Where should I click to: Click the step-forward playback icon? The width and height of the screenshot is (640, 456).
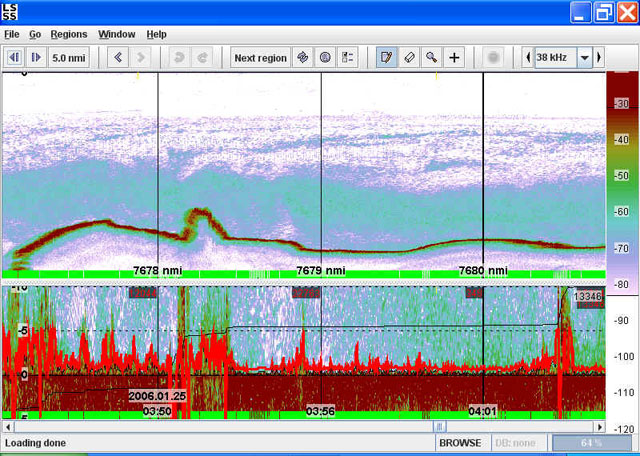coord(35,58)
